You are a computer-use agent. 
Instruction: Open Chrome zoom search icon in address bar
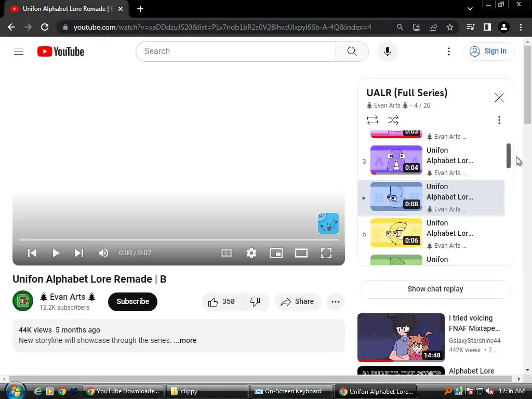click(400, 27)
